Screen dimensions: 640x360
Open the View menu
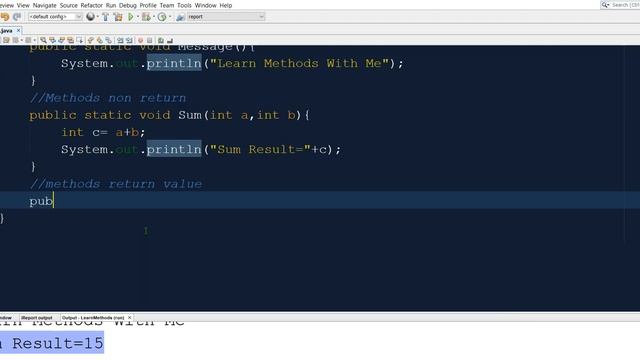coord(23,5)
